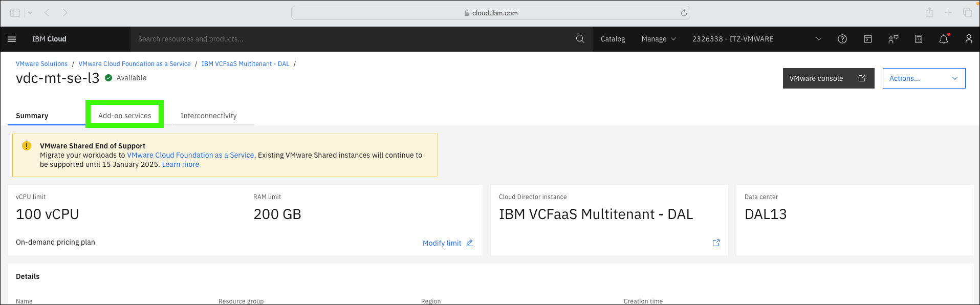Open the notifications bell icon

(944, 39)
